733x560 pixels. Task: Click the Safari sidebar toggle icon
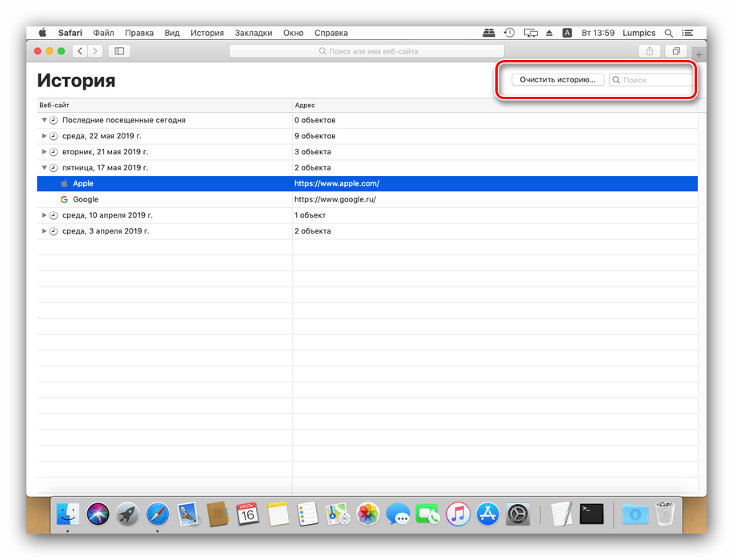pyautogui.click(x=119, y=51)
